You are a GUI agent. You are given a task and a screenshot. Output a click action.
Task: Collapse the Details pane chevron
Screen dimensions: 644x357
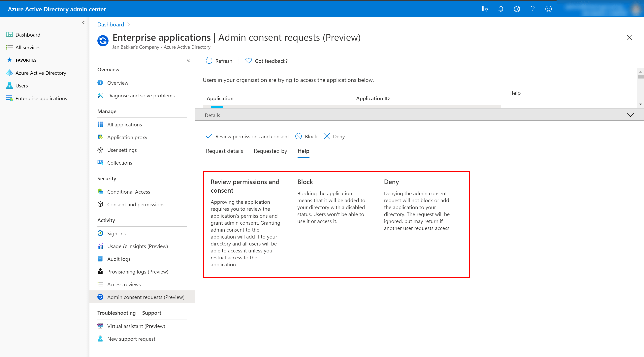coord(630,115)
